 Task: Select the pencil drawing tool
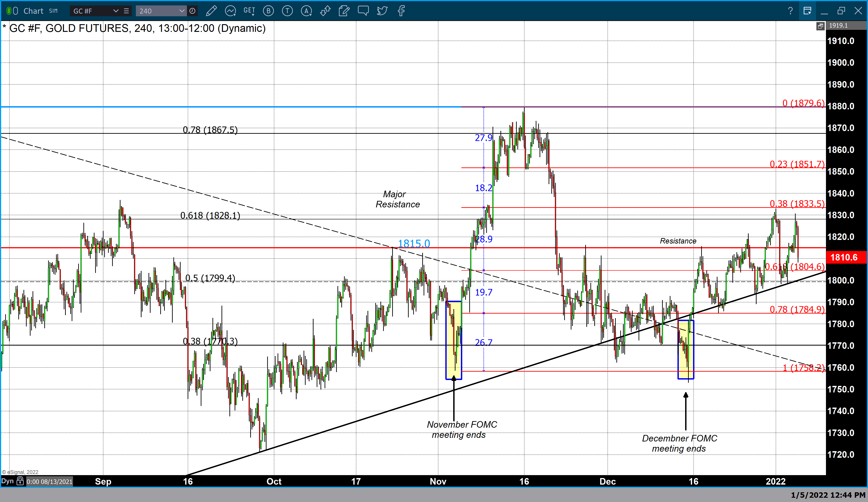coord(211,11)
